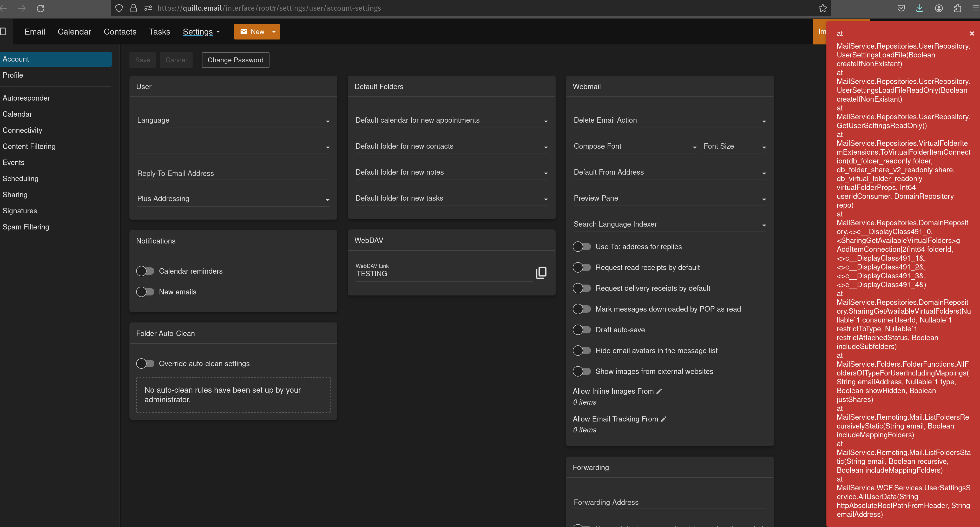Open the browser extensions menu

point(958,8)
